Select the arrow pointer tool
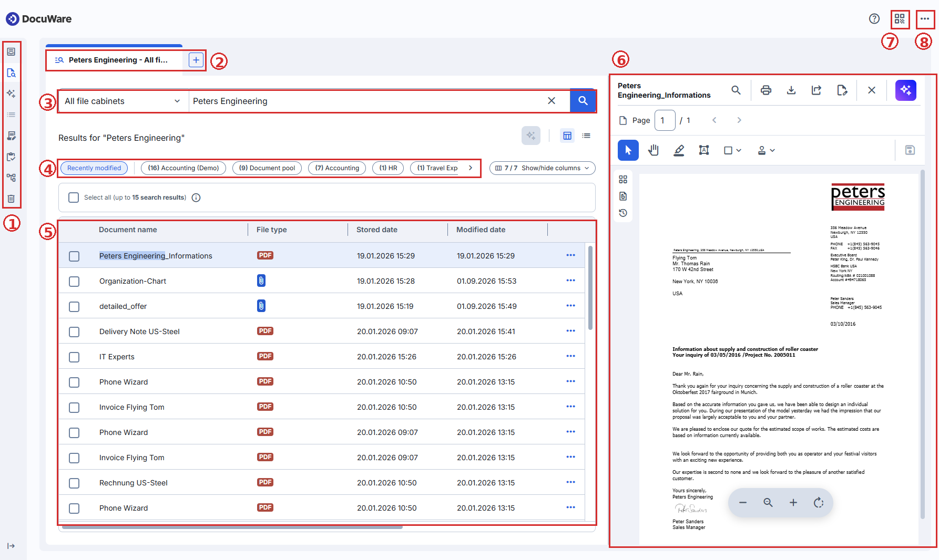 628,150
